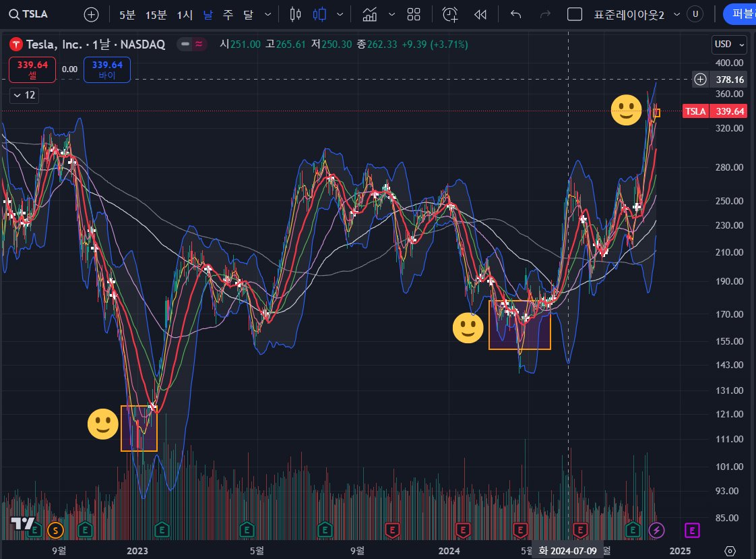Viewport: 756px width, 559px height.
Task: Toggle the grey minus pill in legend
Action: pos(185,45)
